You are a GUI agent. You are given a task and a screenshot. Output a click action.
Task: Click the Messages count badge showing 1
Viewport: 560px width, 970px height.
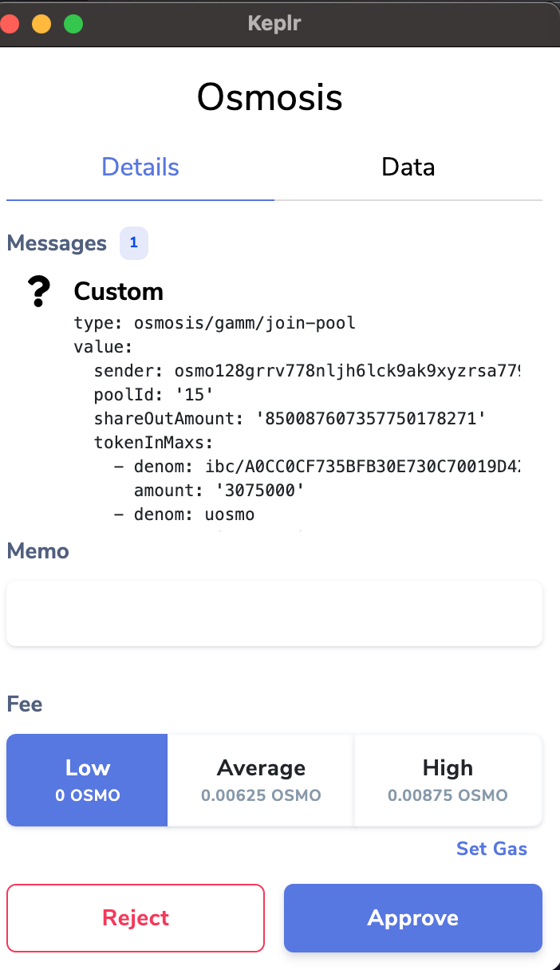pyautogui.click(x=134, y=242)
